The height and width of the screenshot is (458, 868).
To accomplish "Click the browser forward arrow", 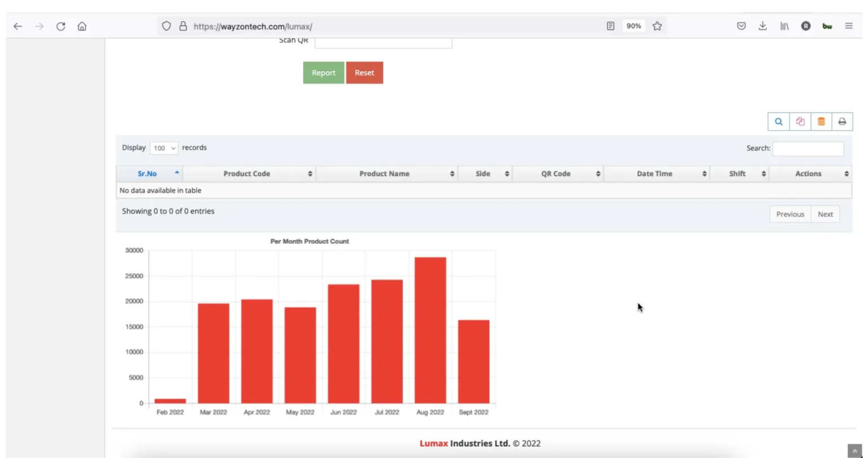I will point(39,26).
